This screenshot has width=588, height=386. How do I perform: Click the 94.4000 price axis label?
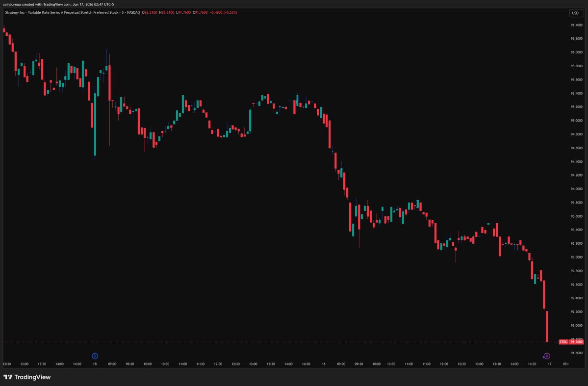576,162
